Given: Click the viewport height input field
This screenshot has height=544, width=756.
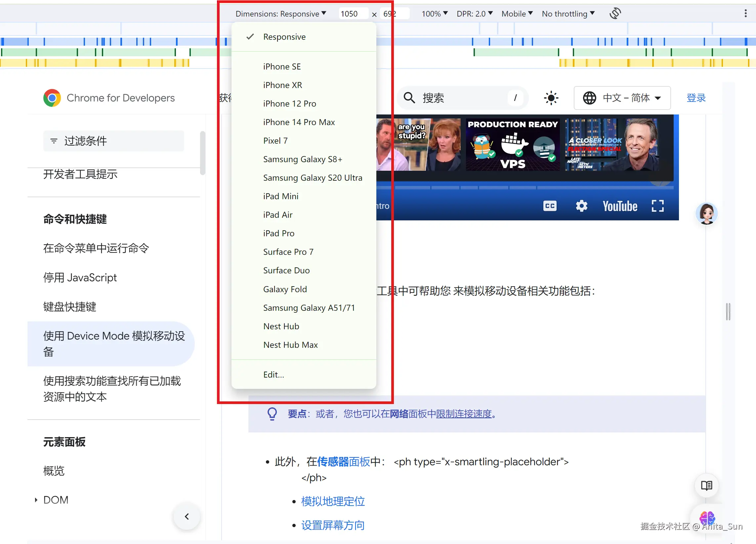Looking at the screenshot, I should click(395, 14).
